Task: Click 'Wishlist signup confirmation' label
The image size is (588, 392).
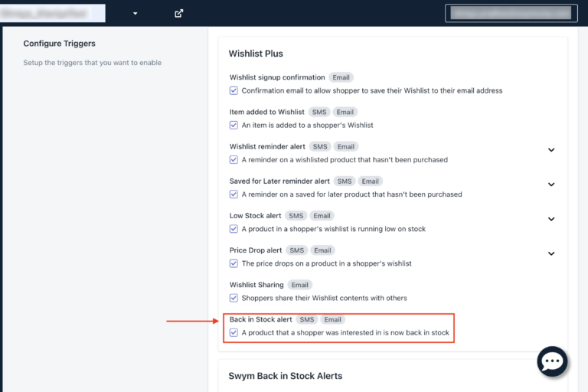Action: [277, 77]
